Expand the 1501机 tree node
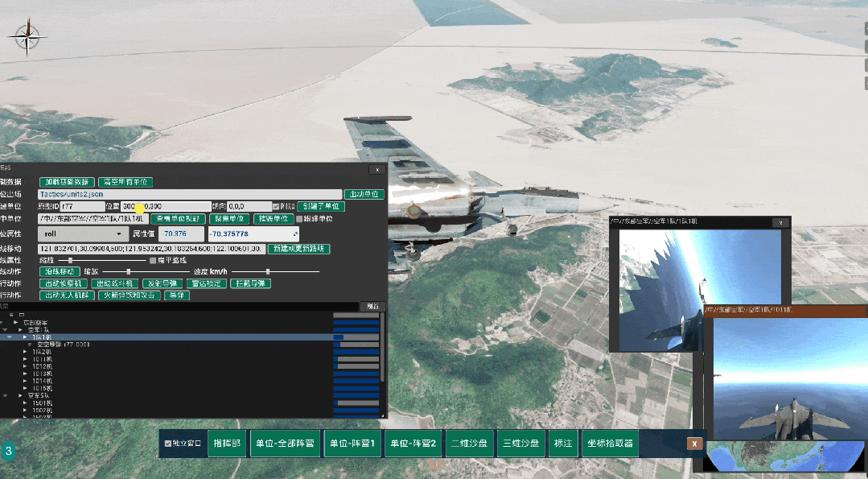 25,403
